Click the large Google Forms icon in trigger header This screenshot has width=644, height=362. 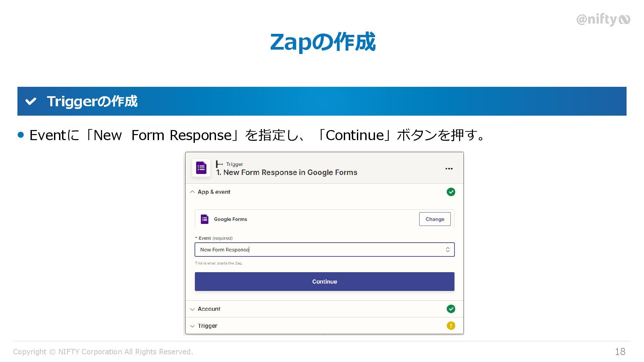201,168
